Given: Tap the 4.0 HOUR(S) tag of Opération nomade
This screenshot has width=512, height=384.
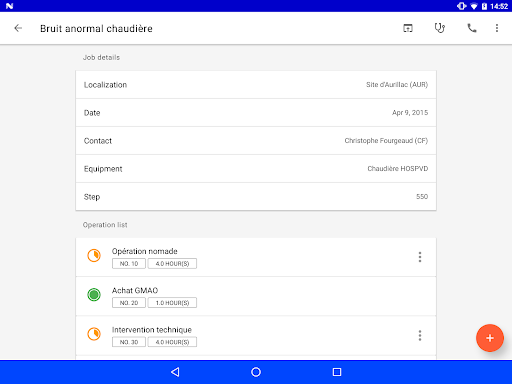Looking at the screenshot, I should pyautogui.click(x=172, y=264).
